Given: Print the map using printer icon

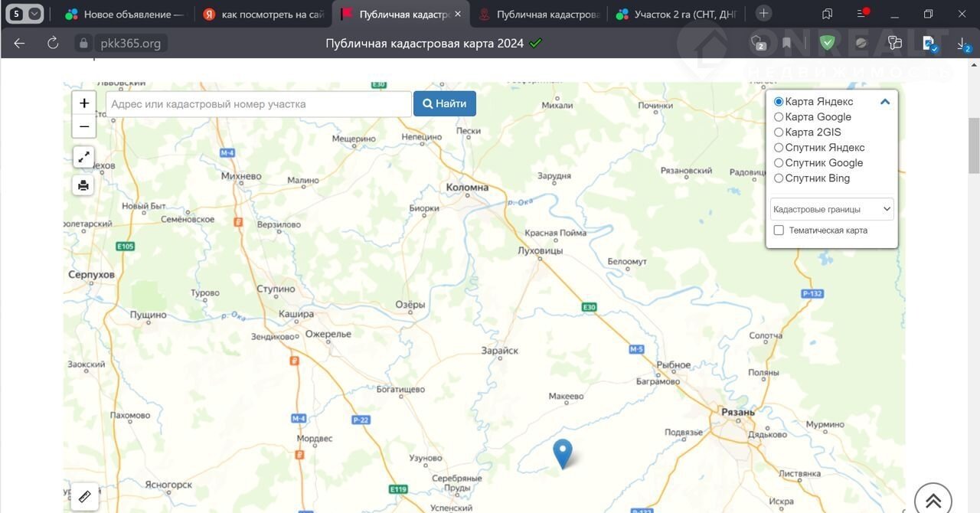Looking at the screenshot, I should 83,185.
